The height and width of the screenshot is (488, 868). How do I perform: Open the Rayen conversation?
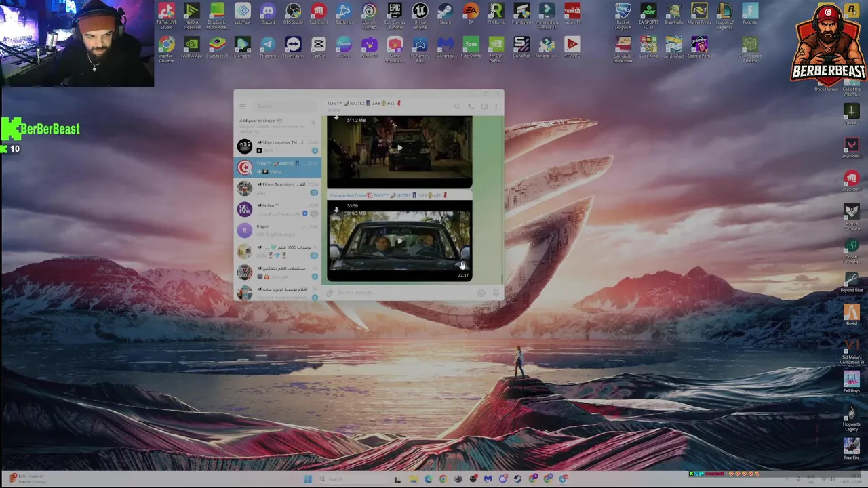(277, 230)
